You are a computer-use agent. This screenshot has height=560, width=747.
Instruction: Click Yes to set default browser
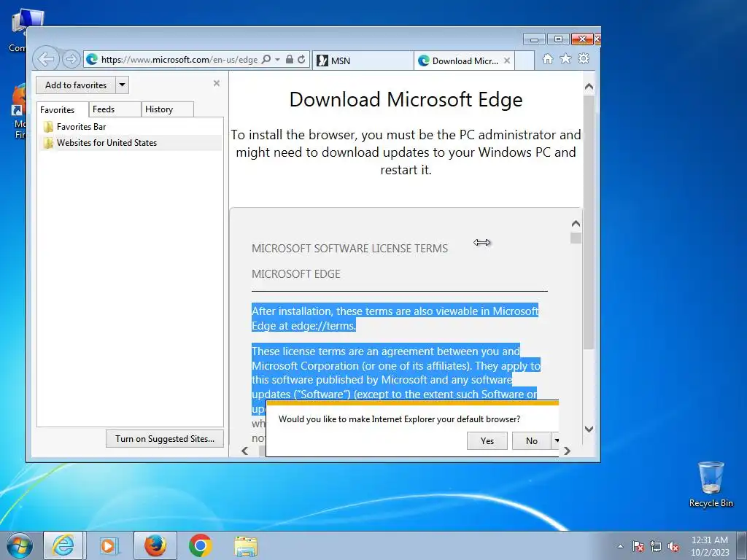click(487, 440)
